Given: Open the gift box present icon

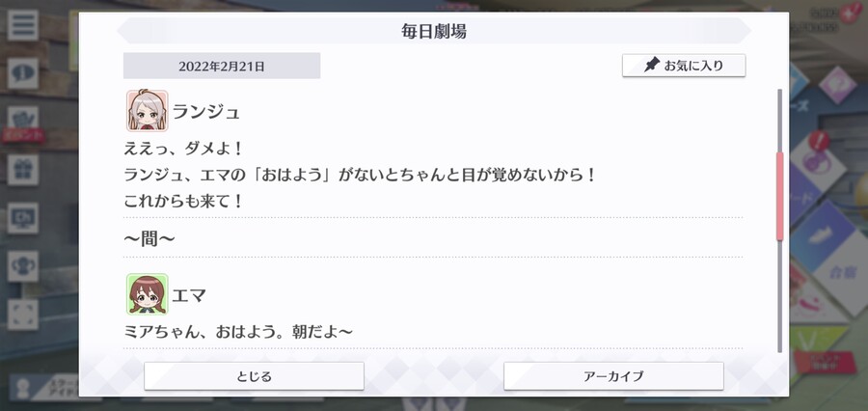Looking at the screenshot, I should 23,170.
